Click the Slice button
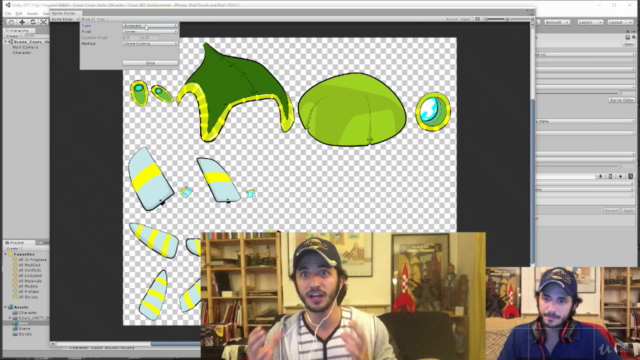Viewport: 640px width, 360px height. (x=150, y=63)
